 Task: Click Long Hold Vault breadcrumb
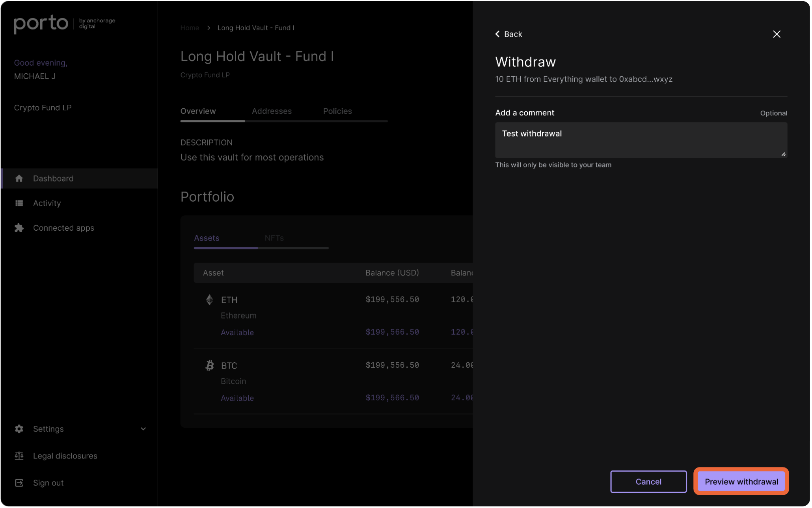coord(256,28)
